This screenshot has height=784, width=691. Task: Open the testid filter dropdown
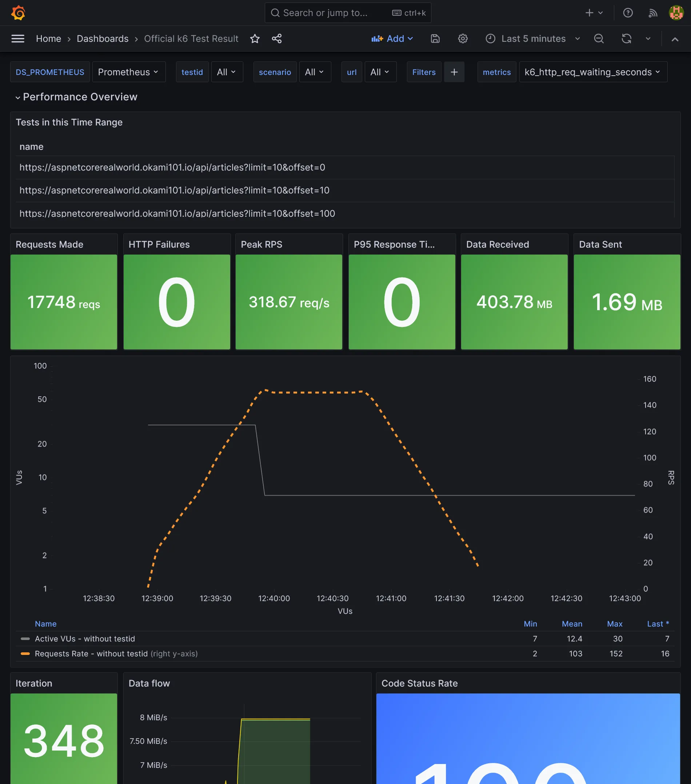coord(227,72)
